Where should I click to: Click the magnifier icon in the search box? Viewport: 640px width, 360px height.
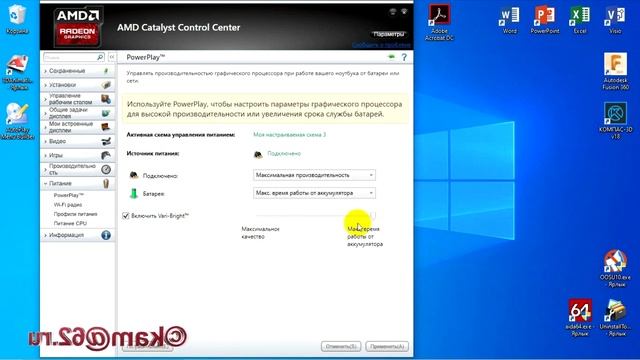(100, 57)
